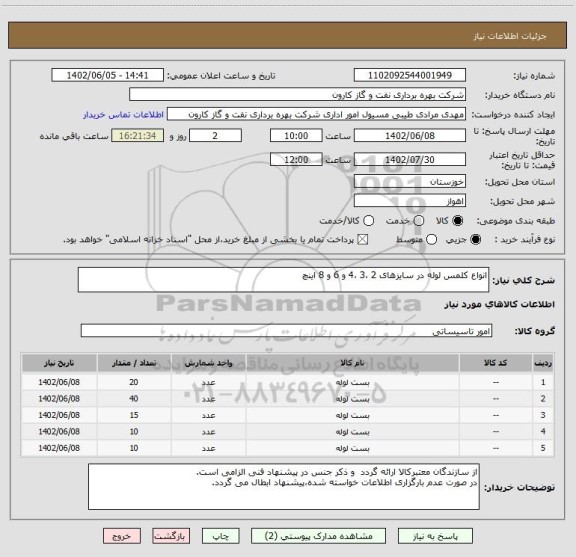Click the response deadline time 10:00 field
This screenshot has height=557, width=576.
tap(296, 136)
